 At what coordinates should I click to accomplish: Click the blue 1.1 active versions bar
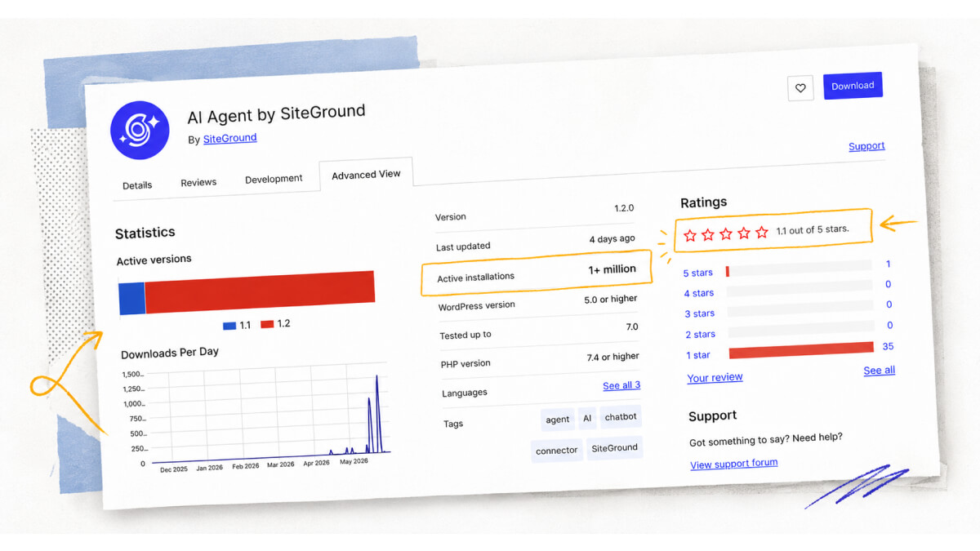pyautogui.click(x=131, y=299)
